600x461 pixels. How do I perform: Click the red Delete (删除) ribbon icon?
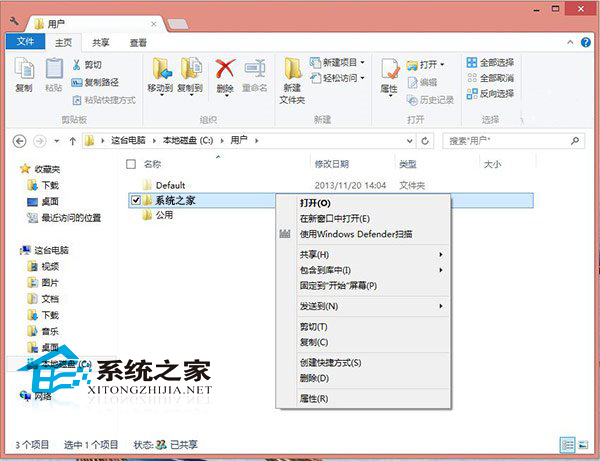pyautogui.click(x=225, y=76)
